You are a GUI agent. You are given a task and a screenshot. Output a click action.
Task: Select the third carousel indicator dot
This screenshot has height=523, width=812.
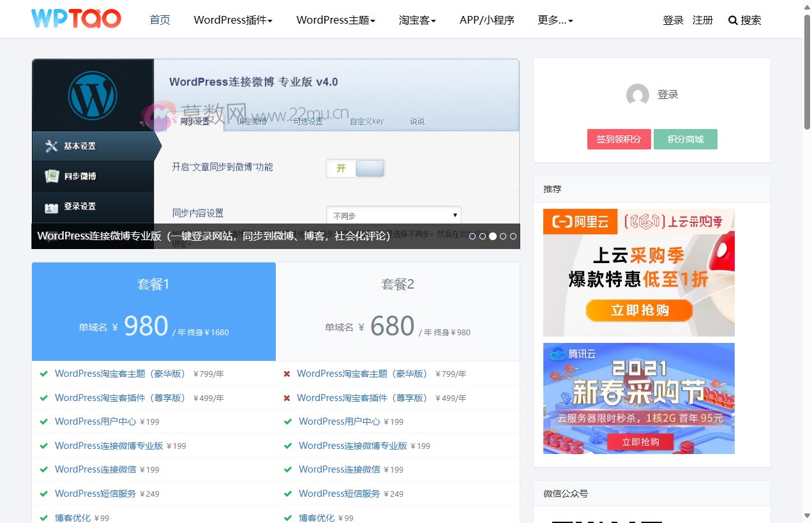click(x=492, y=236)
